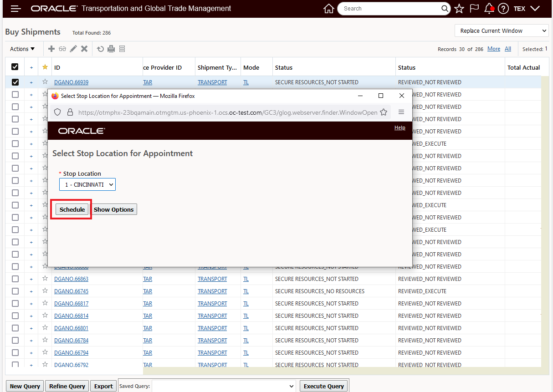
Task: Star the DGANO.66939 shipment row
Action: point(45,82)
